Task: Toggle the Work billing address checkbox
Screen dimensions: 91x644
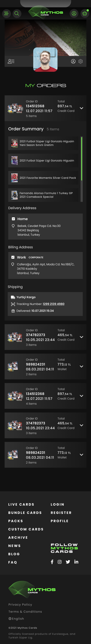Action: point(13,257)
